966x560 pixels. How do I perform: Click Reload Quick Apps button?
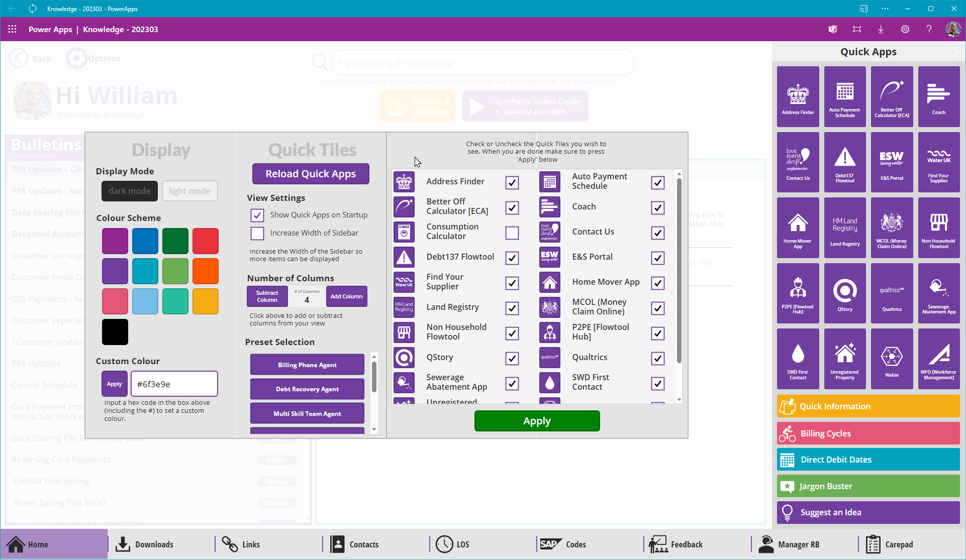pos(311,174)
